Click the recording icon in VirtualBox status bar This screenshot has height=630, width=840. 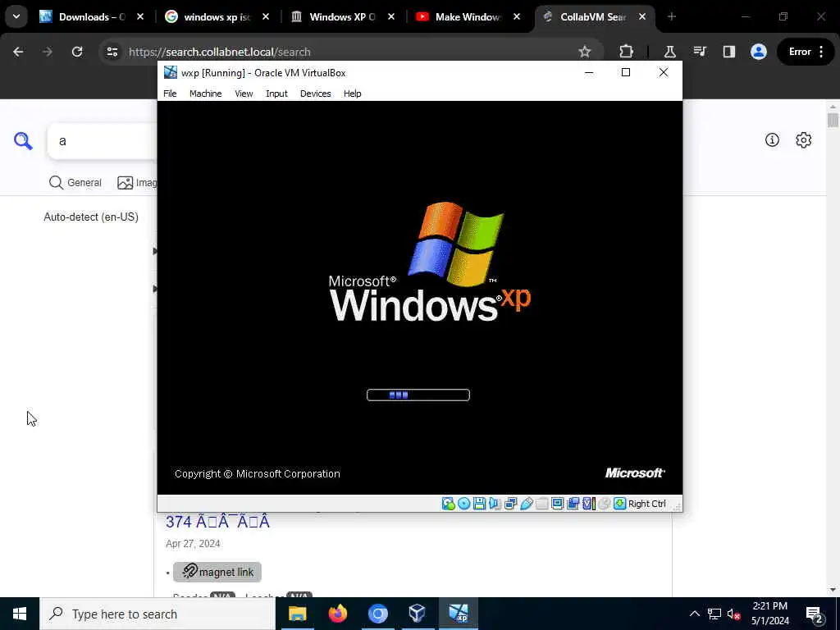pos(573,504)
